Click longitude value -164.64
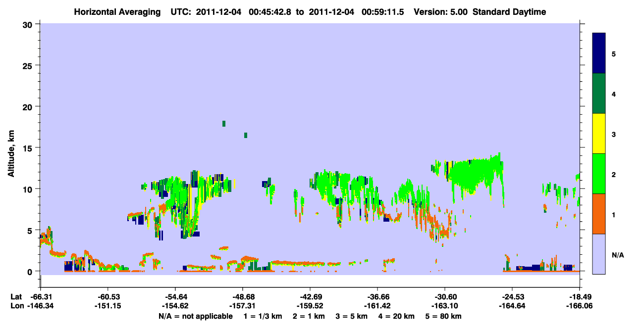 point(512,306)
